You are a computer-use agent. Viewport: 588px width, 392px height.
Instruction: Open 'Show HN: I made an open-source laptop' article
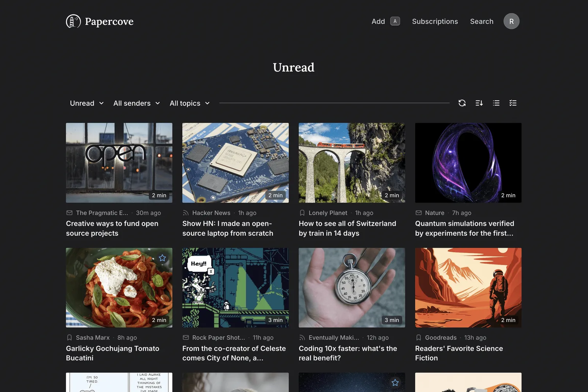tap(228, 228)
